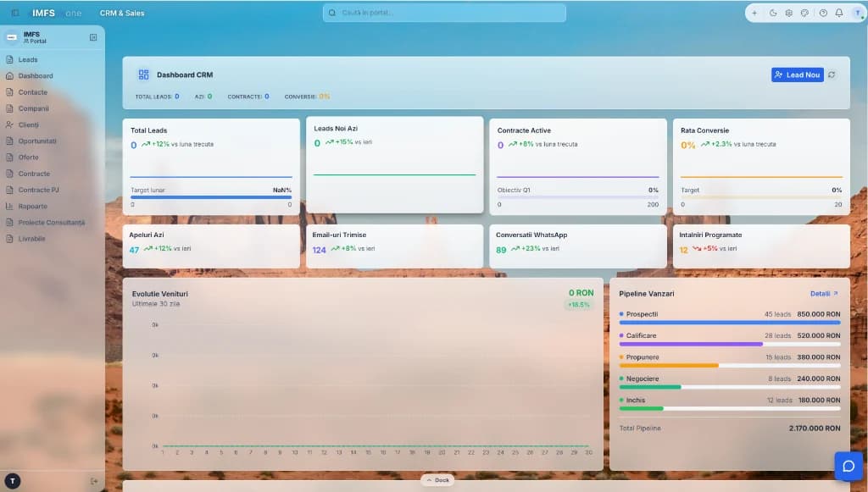Click the CONTRACTE counter in header
This screenshot has height=492, width=868.
pyautogui.click(x=248, y=97)
